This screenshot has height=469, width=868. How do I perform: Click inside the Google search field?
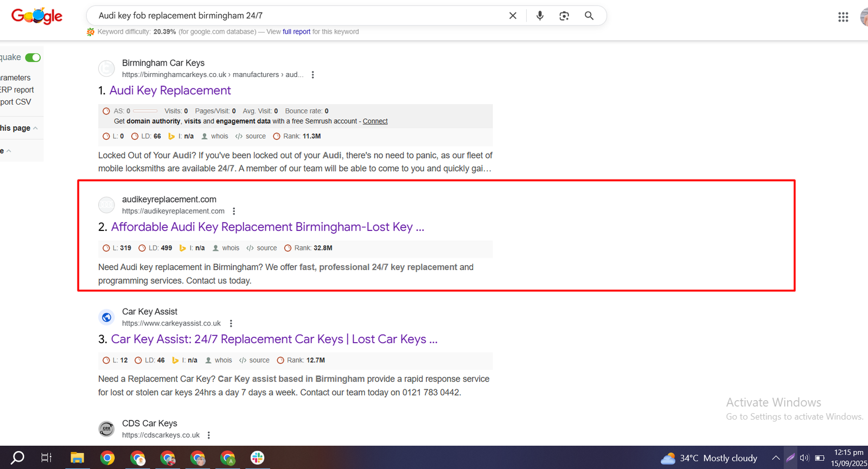[x=298, y=16]
